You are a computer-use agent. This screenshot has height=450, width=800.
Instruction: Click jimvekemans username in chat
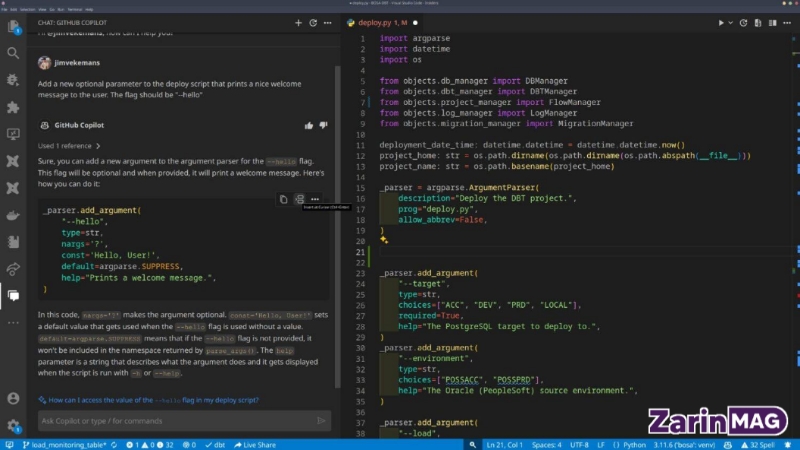(77, 63)
